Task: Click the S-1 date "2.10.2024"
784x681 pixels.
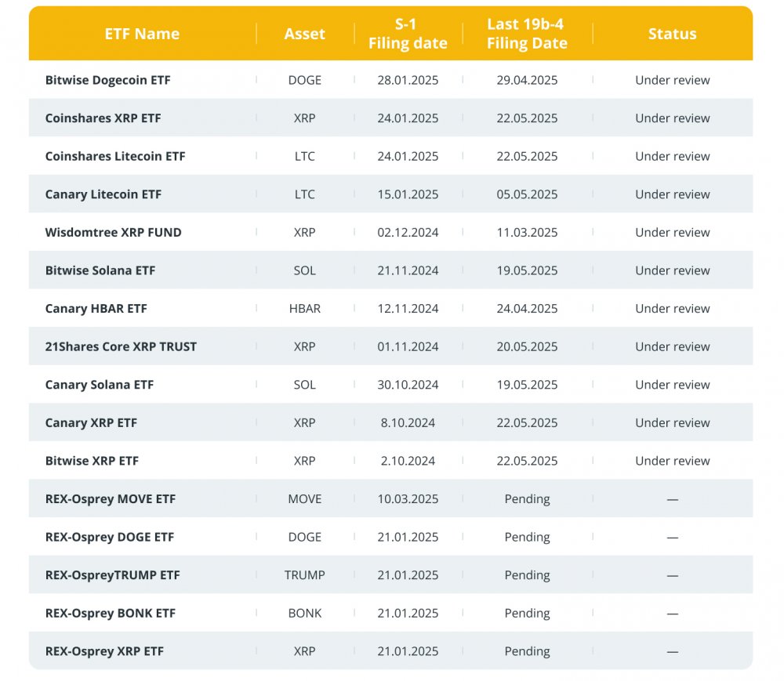Action: [x=408, y=461]
